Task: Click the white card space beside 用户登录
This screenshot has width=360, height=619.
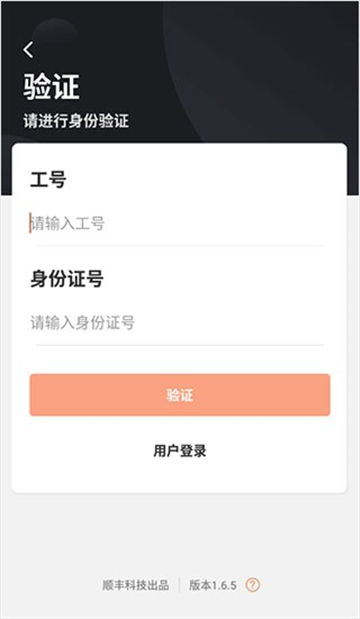Action: click(276, 450)
